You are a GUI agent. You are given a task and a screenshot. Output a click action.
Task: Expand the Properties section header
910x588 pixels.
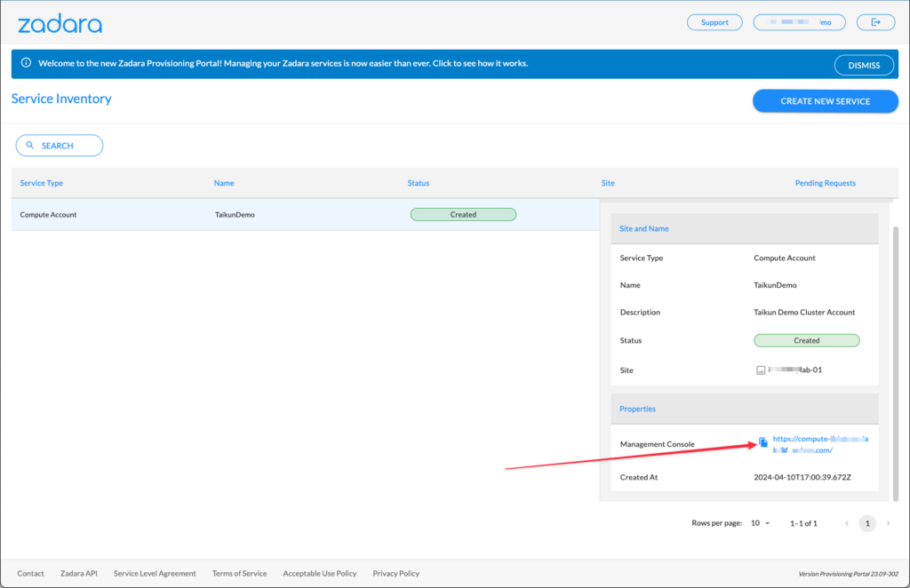(x=637, y=409)
